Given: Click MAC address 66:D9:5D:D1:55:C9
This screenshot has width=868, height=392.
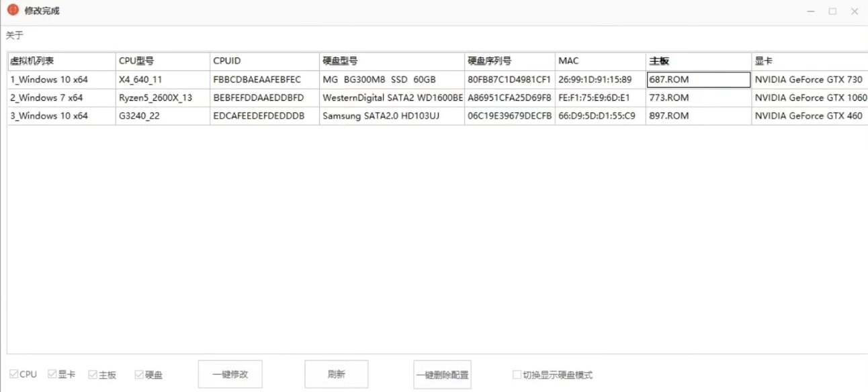Looking at the screenshot, I should [x=601, y=115].
